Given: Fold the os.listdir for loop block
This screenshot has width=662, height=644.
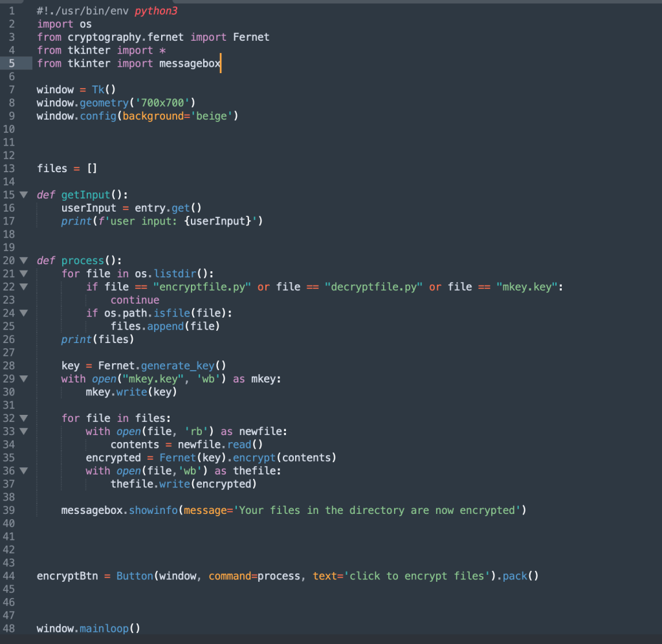Looking at the screenshot, I should [24, 274].
